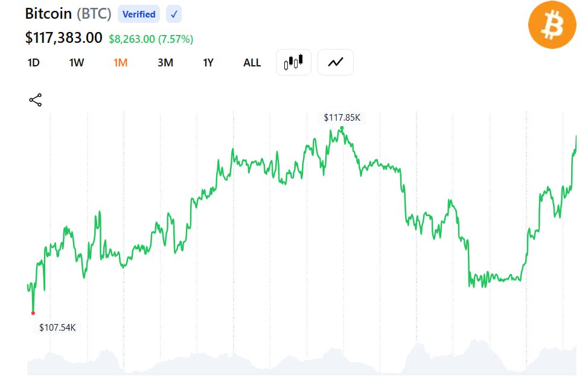
Task: Click the blue checkmark badge
Action: point(173,14)
